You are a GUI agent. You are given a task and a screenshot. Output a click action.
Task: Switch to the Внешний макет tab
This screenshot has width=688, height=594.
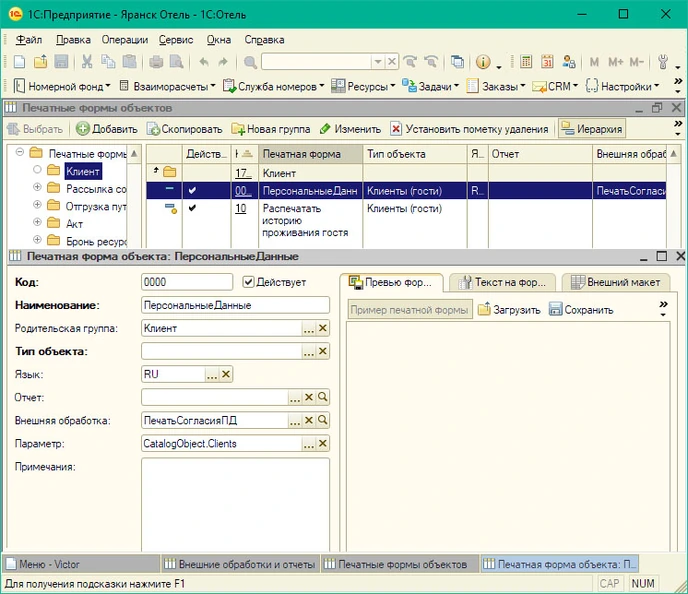pyautogui.click(x=614, y=282)
